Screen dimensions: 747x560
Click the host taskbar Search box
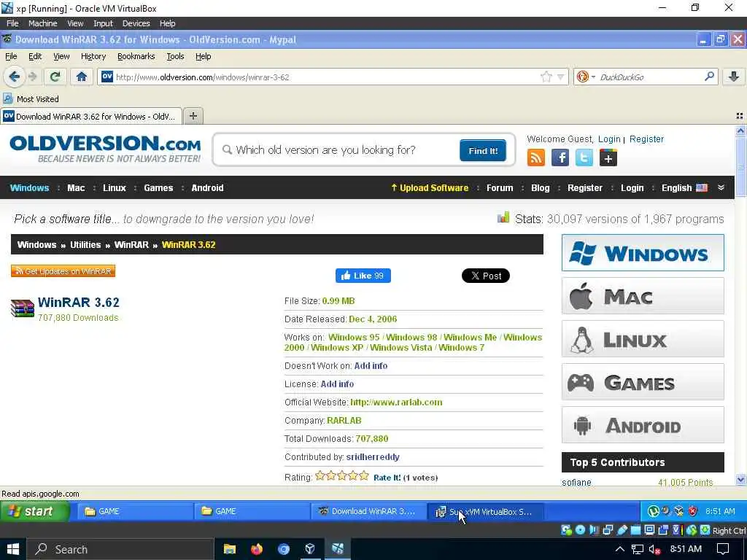pos(120,550)
